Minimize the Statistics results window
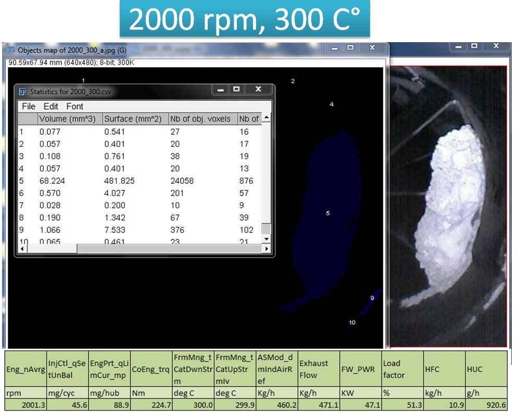This screenshot has height=420, width=519. [x=221, y=90]
